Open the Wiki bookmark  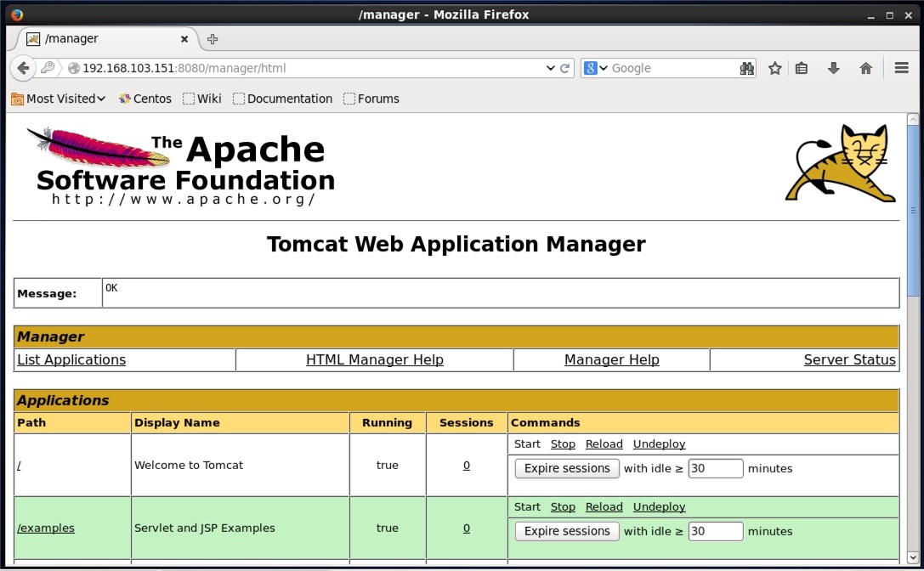[202, 99]
